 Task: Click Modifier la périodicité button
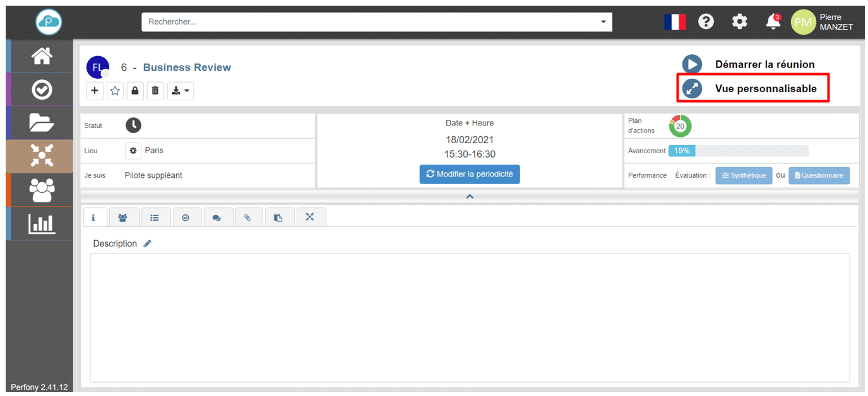click(470, 174)
